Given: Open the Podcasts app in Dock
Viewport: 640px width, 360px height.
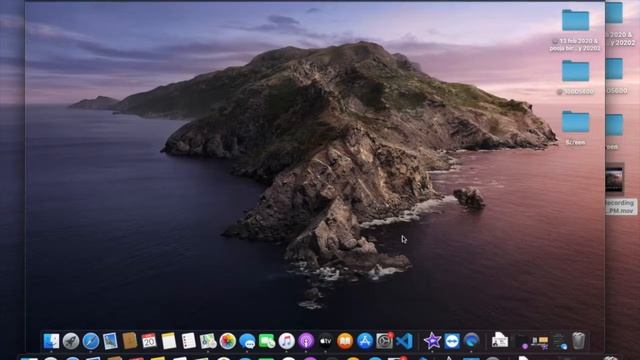Looking at the screenshot, I should pos(306,341).
